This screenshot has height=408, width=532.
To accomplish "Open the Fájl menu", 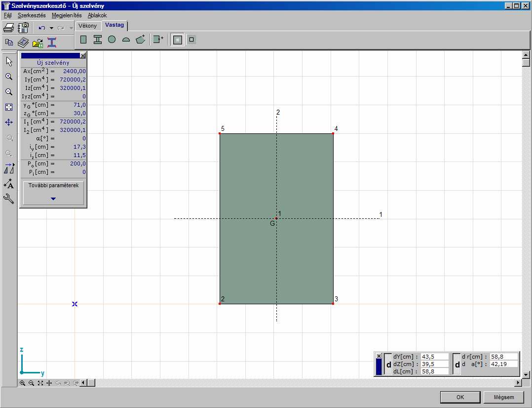I will pyautogui.click(x=8, y=15).
